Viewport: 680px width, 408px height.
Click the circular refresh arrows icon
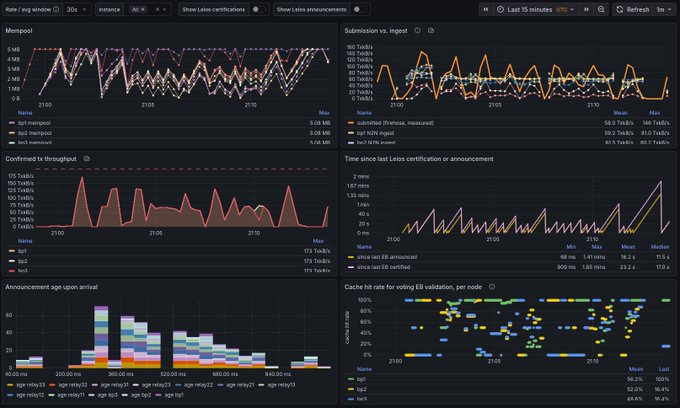tap(620, 9)
